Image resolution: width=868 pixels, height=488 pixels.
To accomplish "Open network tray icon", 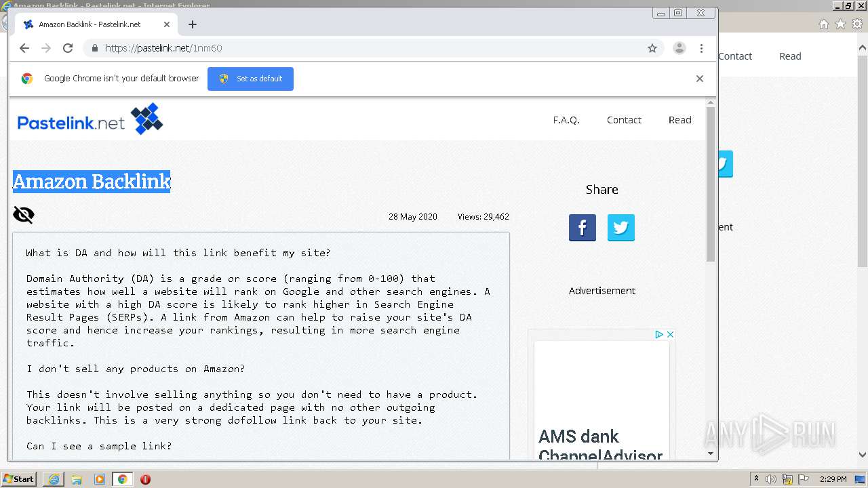I will coord(787,479).
